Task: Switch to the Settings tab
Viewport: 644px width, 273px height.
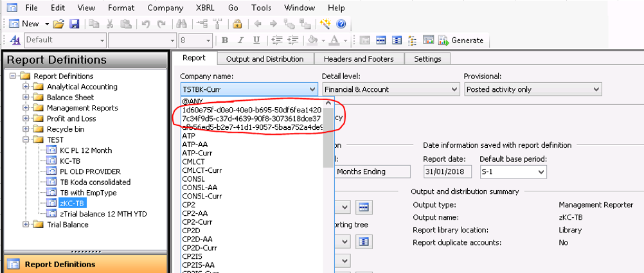Action: (x=427, y=59)
